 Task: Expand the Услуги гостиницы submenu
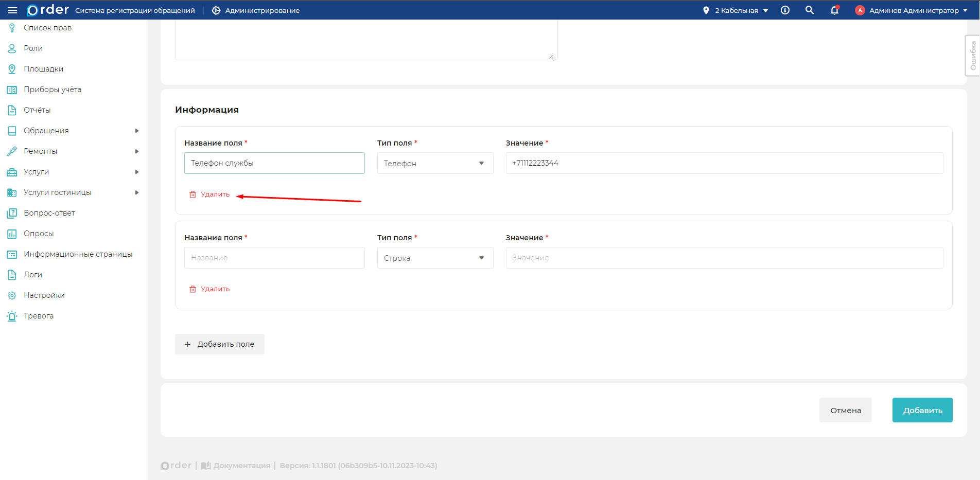click(x=136, y=192)
